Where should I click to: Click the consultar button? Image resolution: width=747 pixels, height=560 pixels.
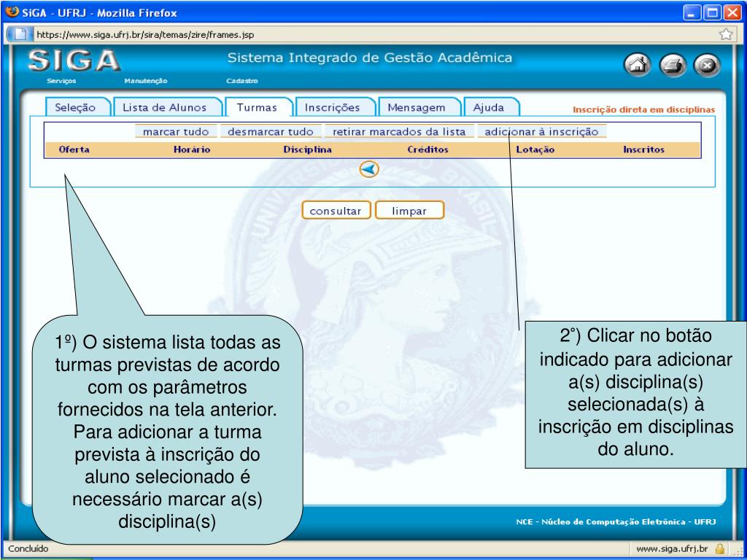(336, 211)
